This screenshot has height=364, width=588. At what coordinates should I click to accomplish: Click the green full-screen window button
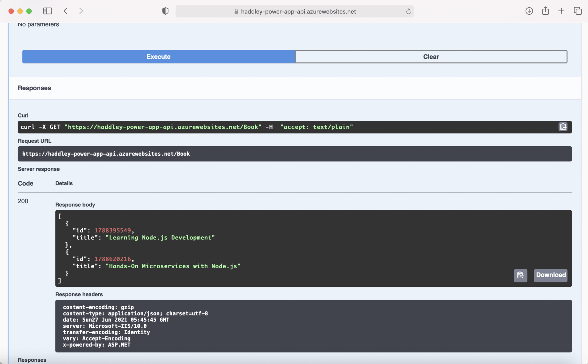(29, 11)
